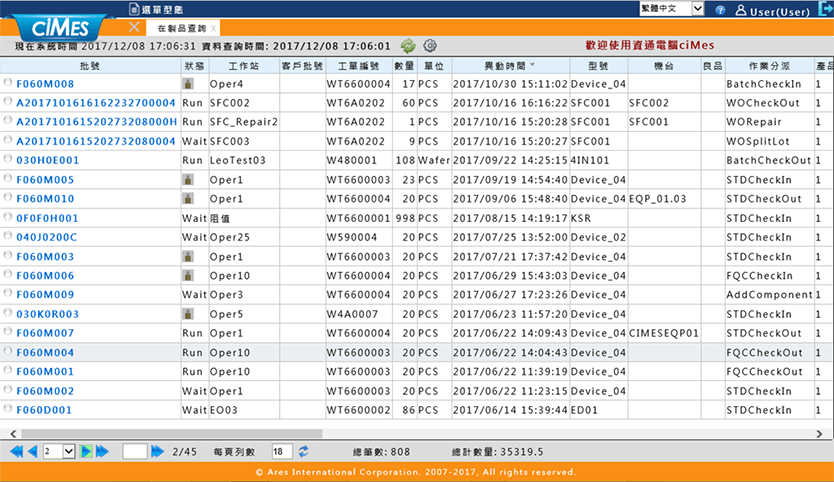Viewport: 834px width, 482px height.
Task: Select radio button for lot 040J0200C
Action: [x=8, y=236]
